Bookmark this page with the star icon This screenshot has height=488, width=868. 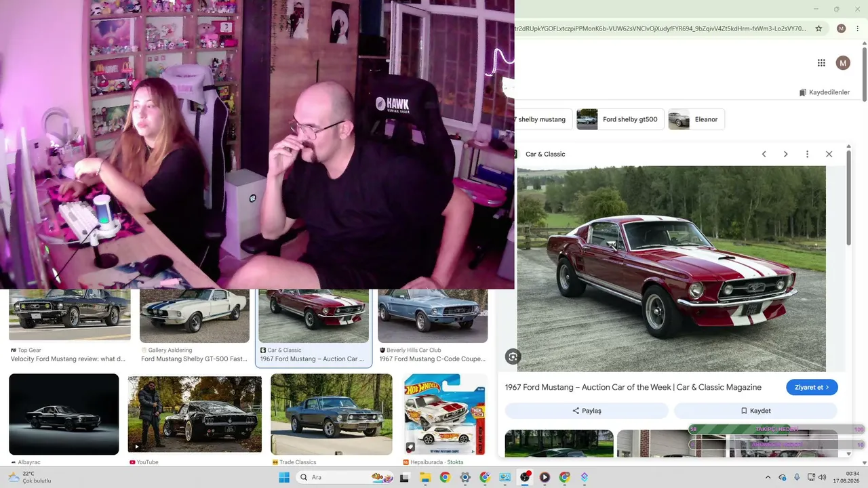pyautogui.click(x=818, y=28)
